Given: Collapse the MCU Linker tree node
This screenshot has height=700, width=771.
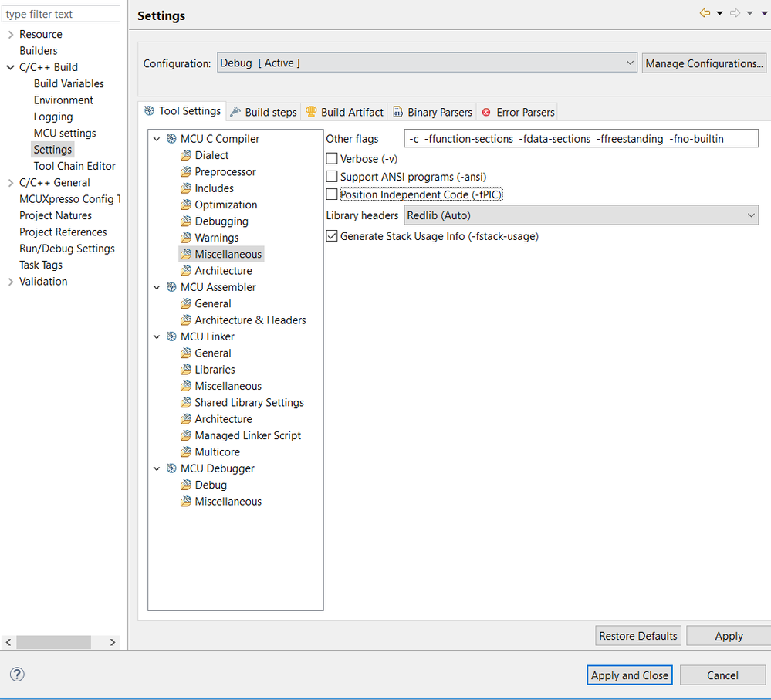Looking at the screenshot, I should point(157,336).
